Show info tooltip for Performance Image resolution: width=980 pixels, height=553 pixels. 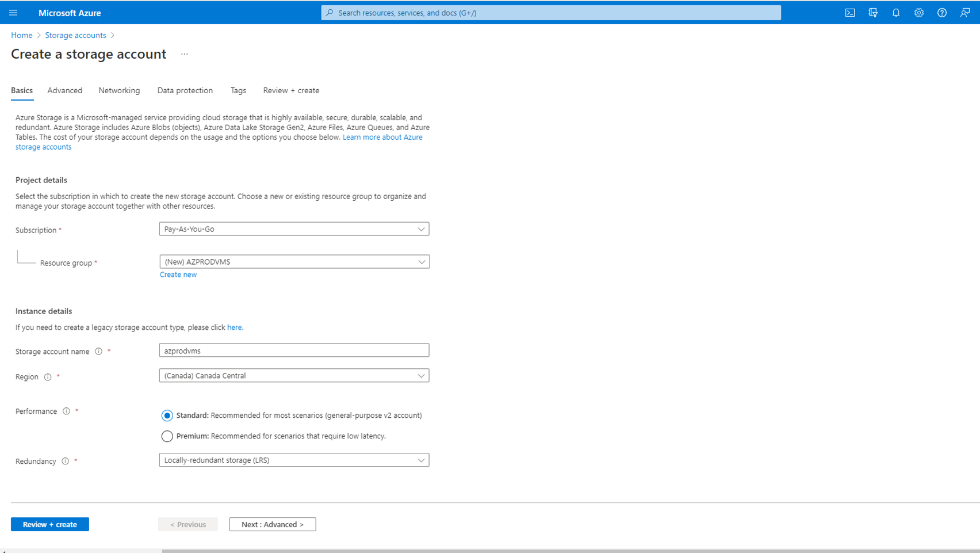66,411
